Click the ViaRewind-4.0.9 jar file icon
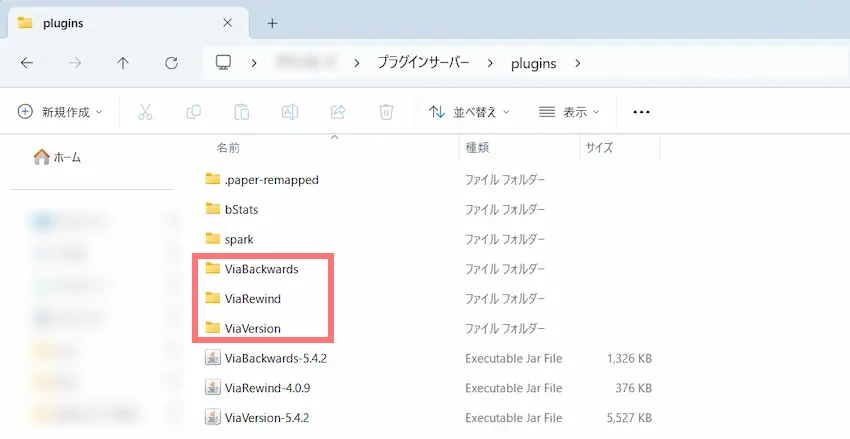Image resolution: width=850 pixels, height=439 pixels. (212, 387)
